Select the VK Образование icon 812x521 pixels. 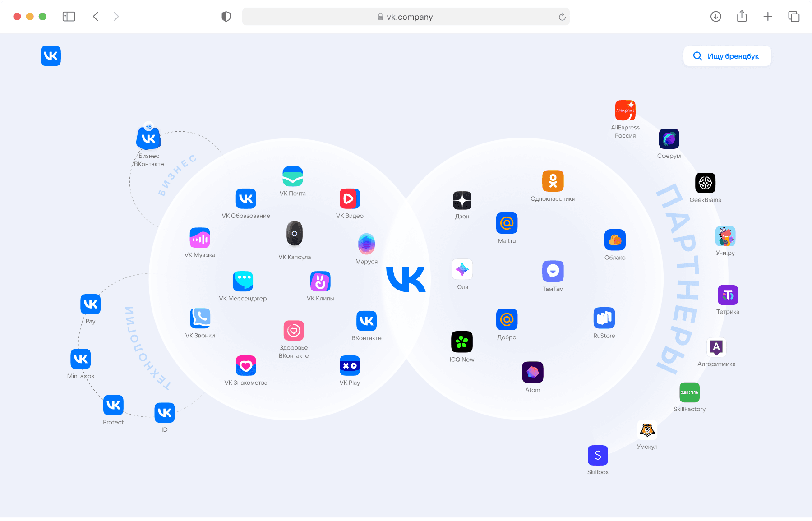click(246, 198)
